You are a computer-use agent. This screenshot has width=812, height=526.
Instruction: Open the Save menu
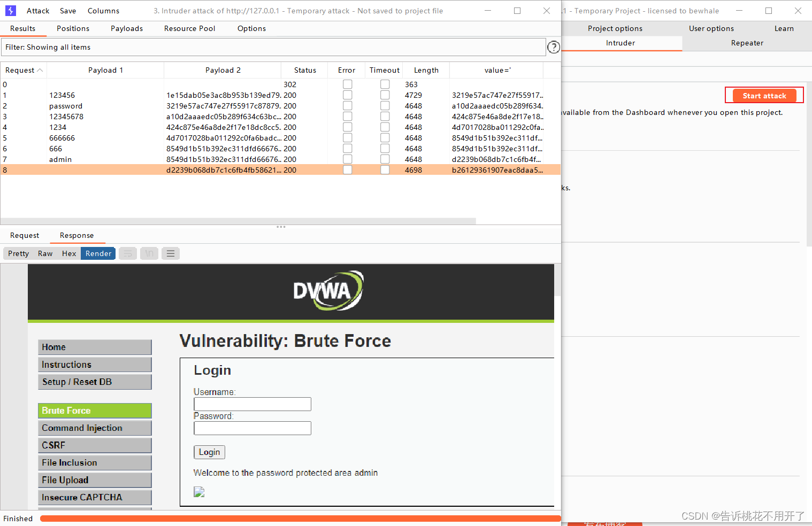[x=68, y=11]
